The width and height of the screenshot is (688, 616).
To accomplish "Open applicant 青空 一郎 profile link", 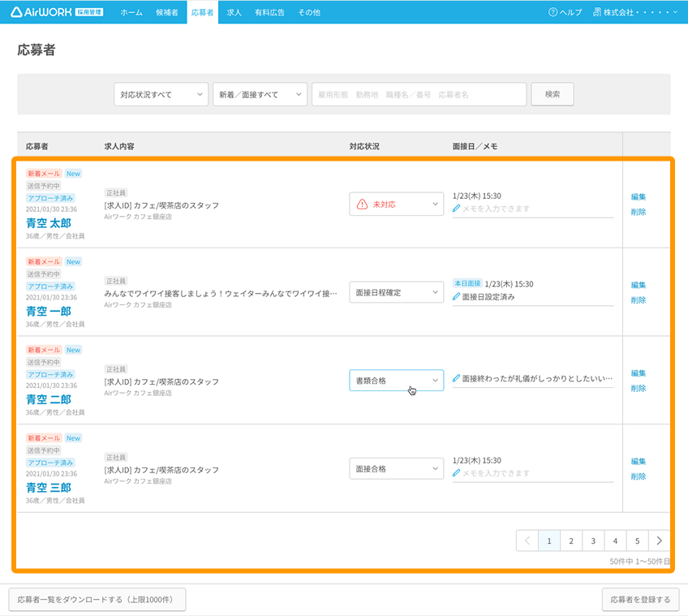I will coord(48,312).
